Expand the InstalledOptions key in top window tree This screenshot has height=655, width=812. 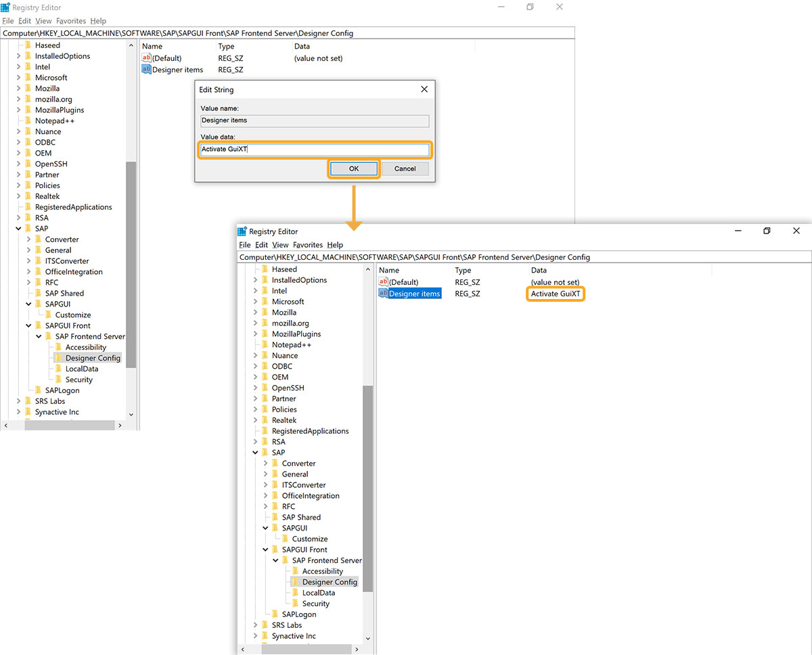(x=18, y=56)
